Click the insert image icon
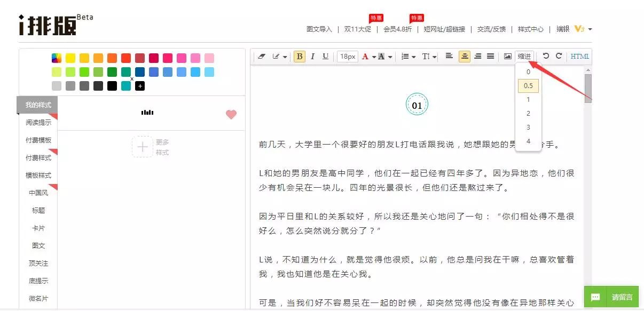644x311 pixels. pyautogui.click(x=507, y=57)
